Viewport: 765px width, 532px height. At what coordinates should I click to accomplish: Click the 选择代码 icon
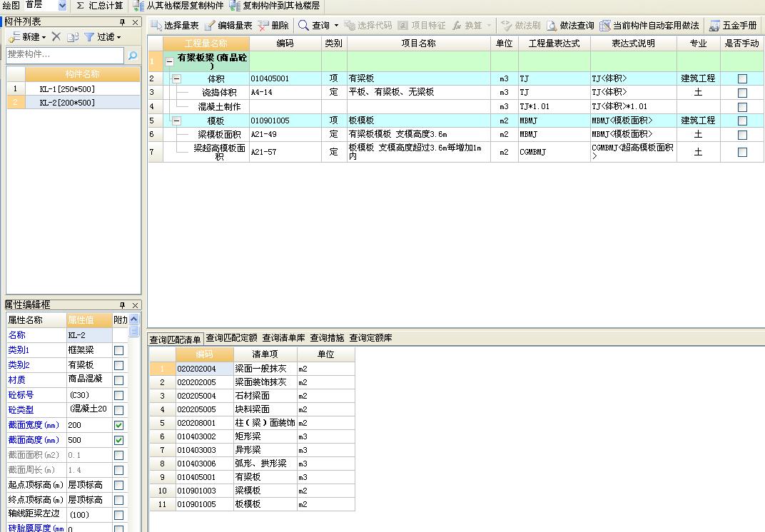coord(350,26)
